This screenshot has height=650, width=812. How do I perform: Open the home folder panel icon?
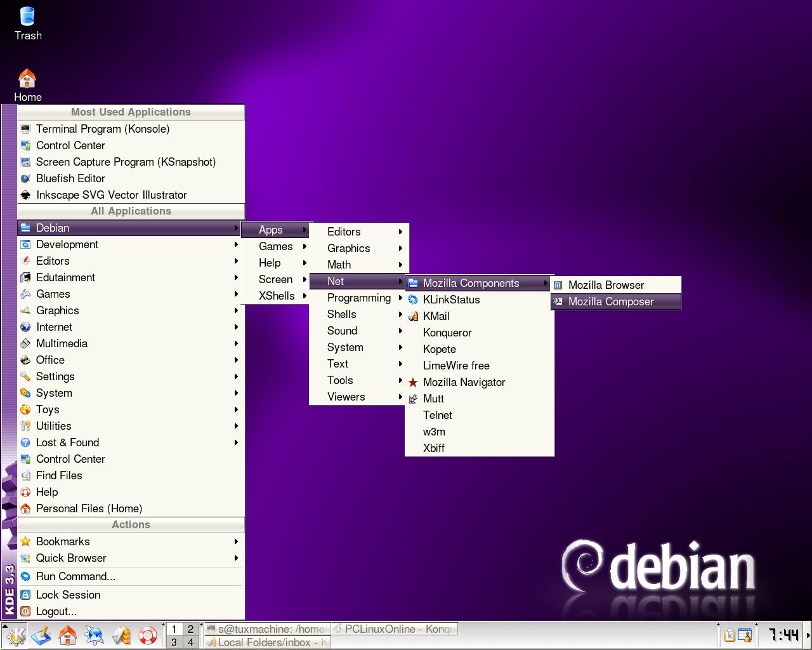click(x=68, y=635)
